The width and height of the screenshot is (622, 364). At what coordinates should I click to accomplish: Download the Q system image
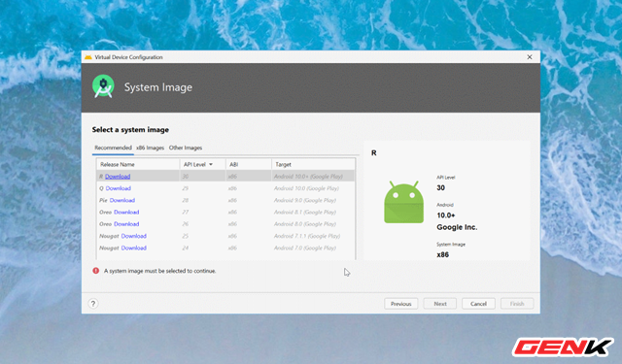119,188
